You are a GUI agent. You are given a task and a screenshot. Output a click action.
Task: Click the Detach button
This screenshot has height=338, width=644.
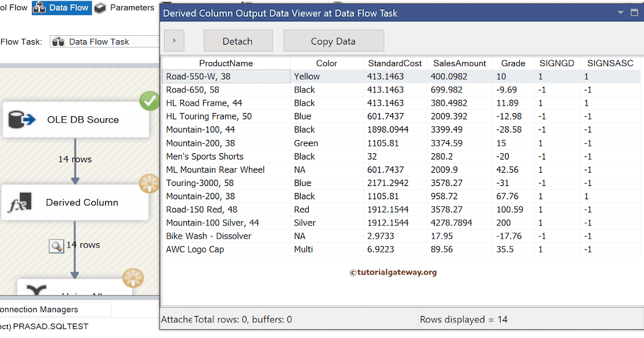pos(238,41)
